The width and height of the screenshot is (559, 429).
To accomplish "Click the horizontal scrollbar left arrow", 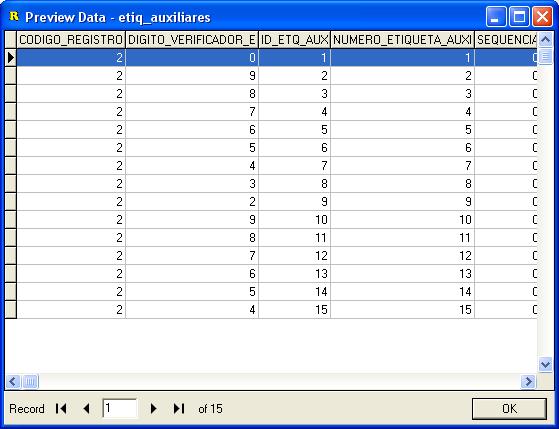I will (12, 382).
